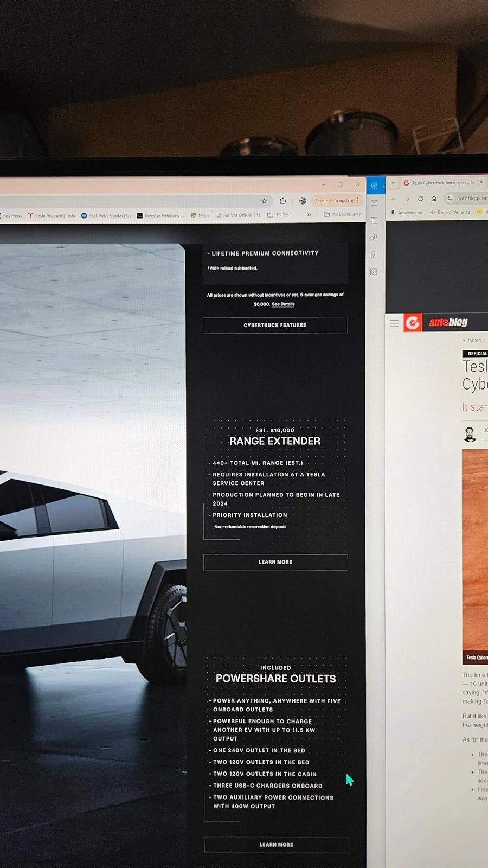The image size is (488, 868).
Task: Go forward in the autoblog browser window
Action: click(x=407, y=199)
